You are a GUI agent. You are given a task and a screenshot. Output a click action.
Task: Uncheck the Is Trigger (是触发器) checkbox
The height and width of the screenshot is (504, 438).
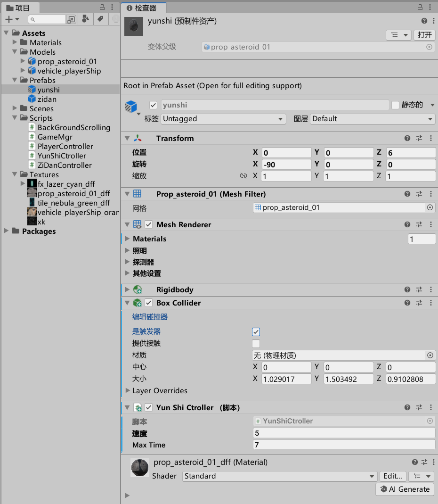[256, 332]
